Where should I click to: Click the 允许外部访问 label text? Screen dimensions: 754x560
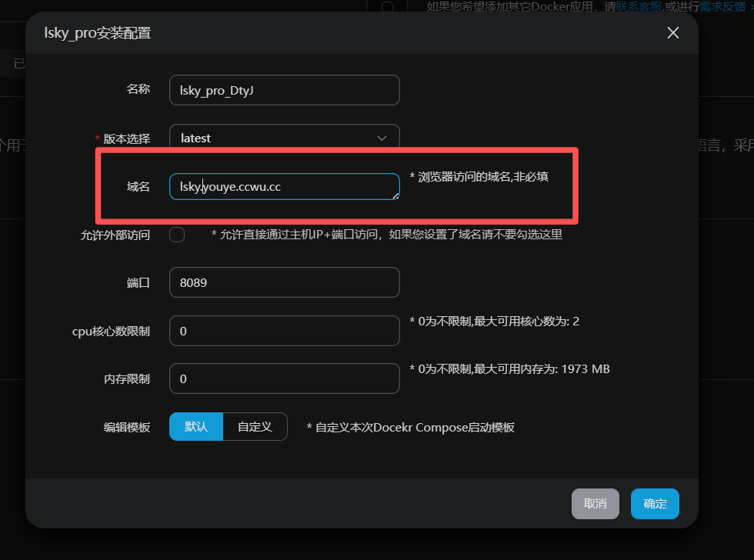(x=115, y=235)
